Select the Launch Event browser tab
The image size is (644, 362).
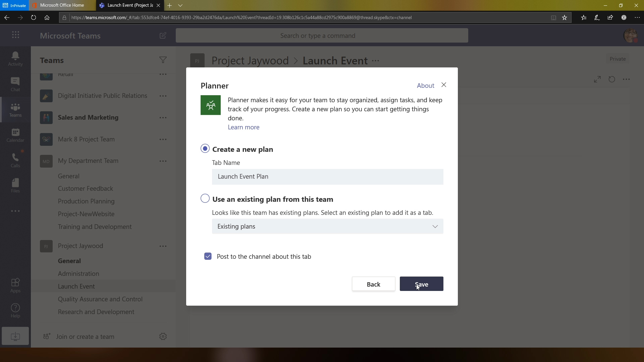coord(129,5)
